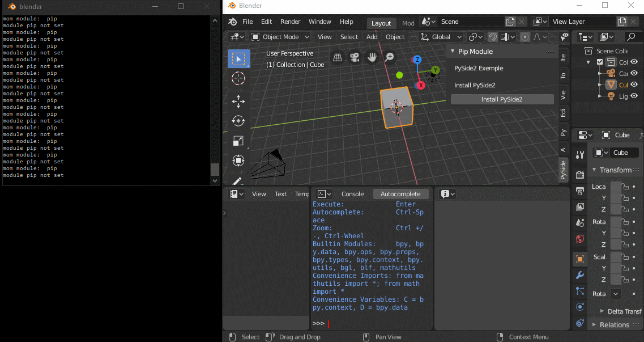The width and height of the screenshot is (644, 342).
Task: Lock the Location X field
Action: point(625,187)
